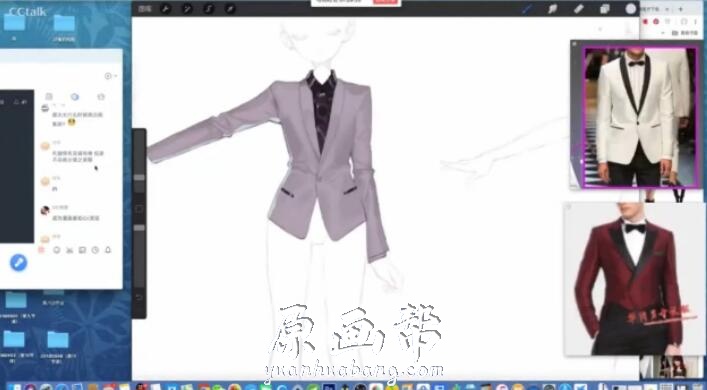Click the brush size slider handle
Screen dimensions: 707x390
pyautogui.click(x=139, y=177)
